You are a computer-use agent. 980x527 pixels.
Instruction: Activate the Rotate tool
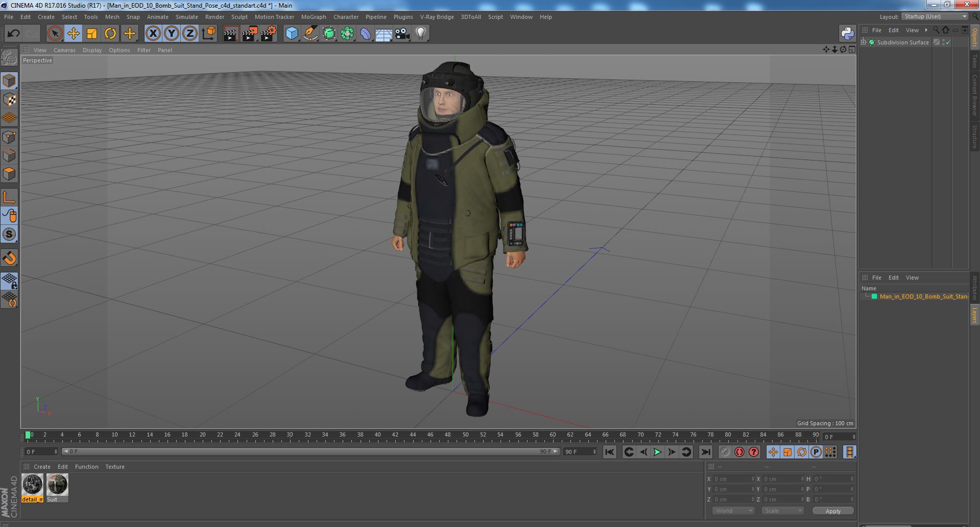point(110,34)
